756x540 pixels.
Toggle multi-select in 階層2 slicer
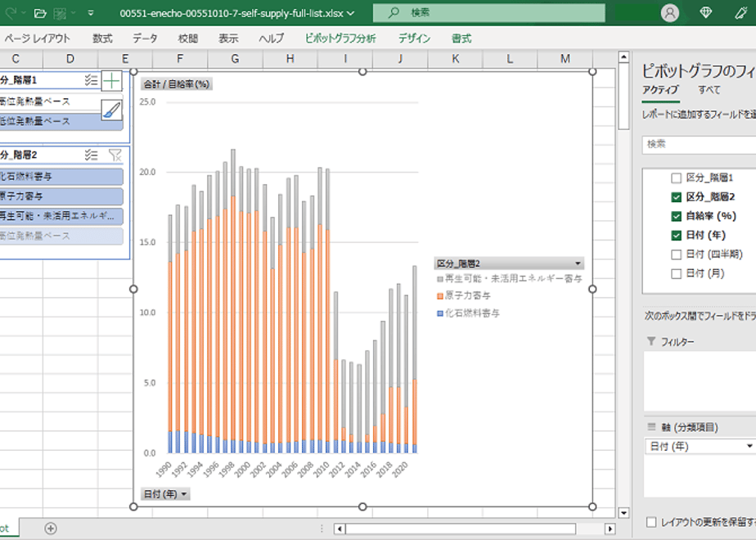[91, 155]
